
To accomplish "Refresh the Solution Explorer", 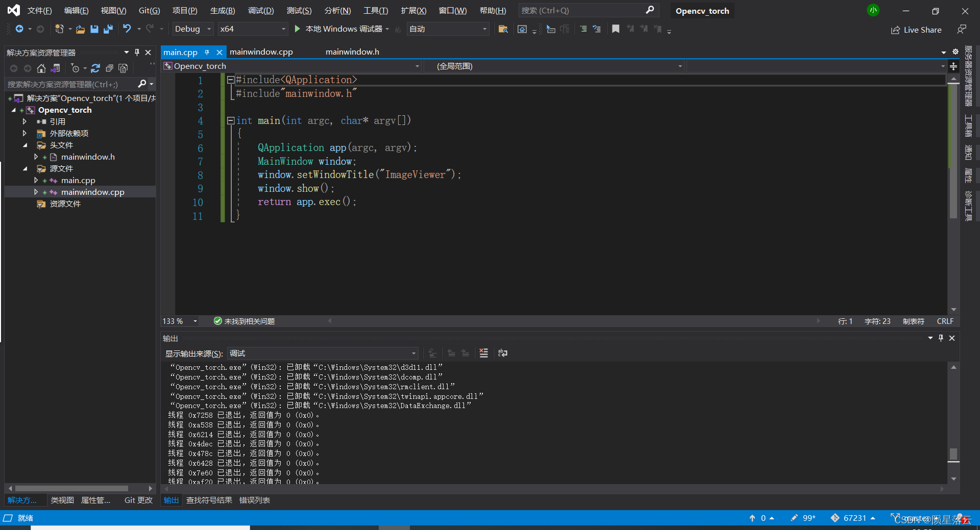I will point(95,68).
